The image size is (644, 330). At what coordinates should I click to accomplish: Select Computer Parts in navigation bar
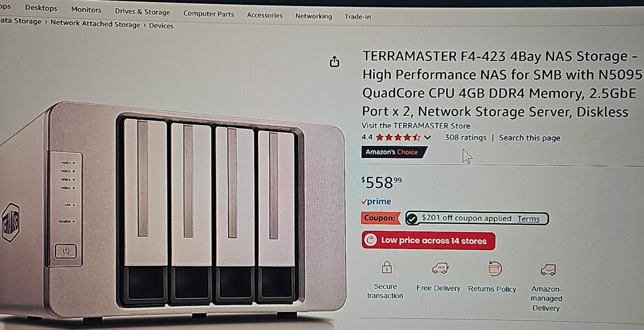click(208, 14)
